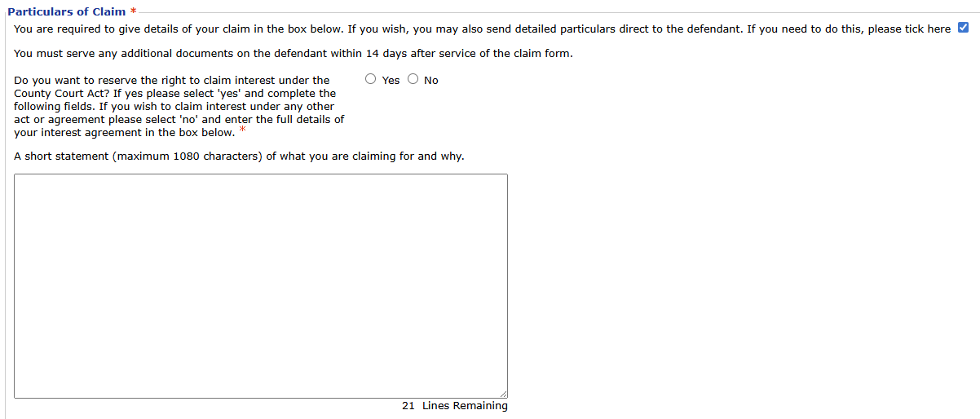Click the 'your interest agreement in the box below' text

(124, 133)
